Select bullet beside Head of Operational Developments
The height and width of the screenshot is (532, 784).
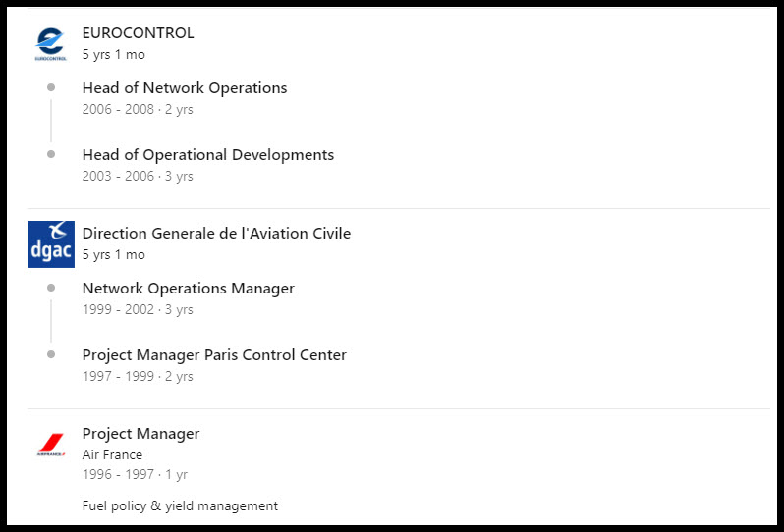pos(51,154)
